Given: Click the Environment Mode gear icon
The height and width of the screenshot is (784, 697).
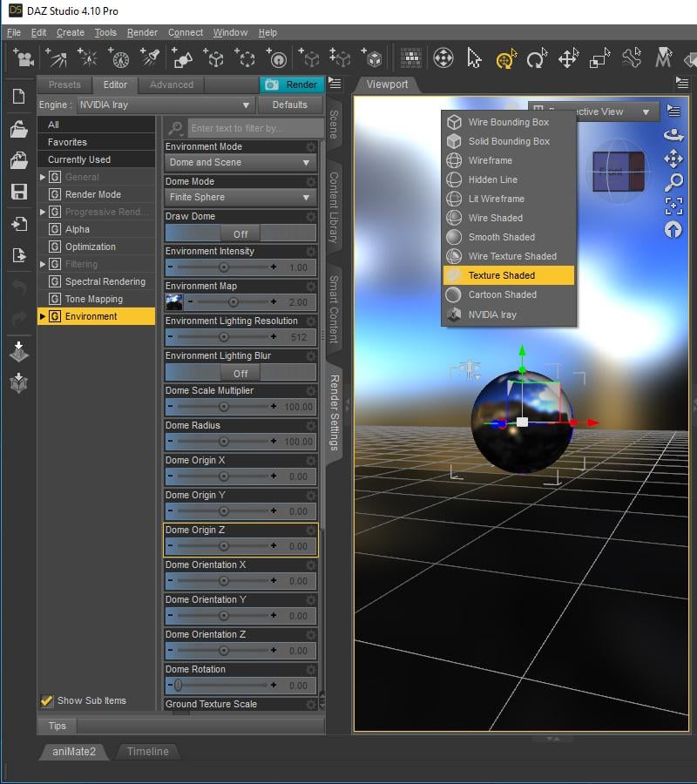Looking at the screenshot, I should [x=311, y=147].
